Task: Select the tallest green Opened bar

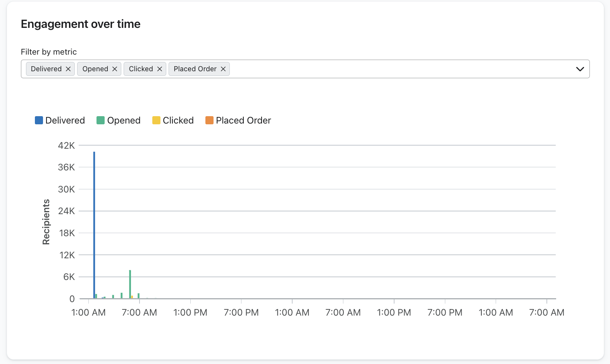Action: [130, 284]
